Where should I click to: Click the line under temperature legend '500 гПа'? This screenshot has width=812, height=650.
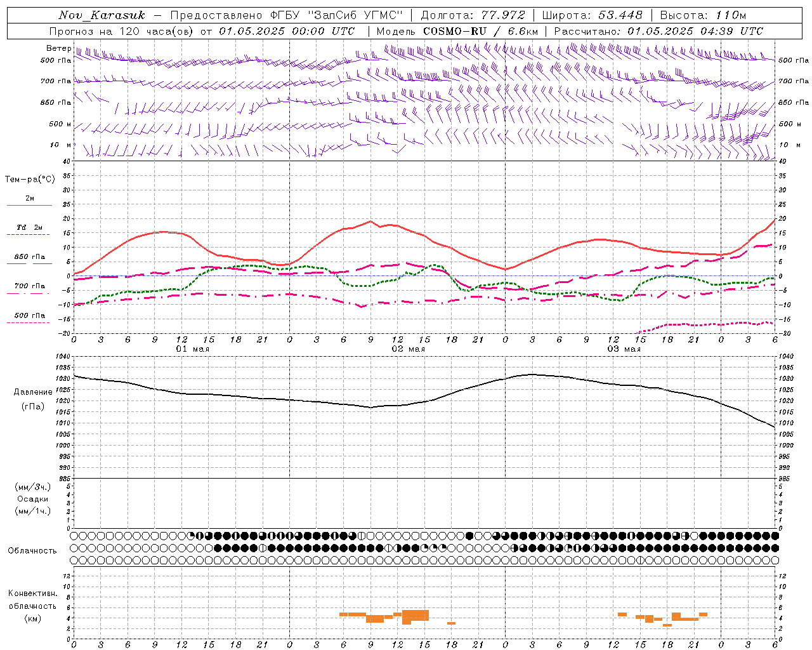click(29, 323)
